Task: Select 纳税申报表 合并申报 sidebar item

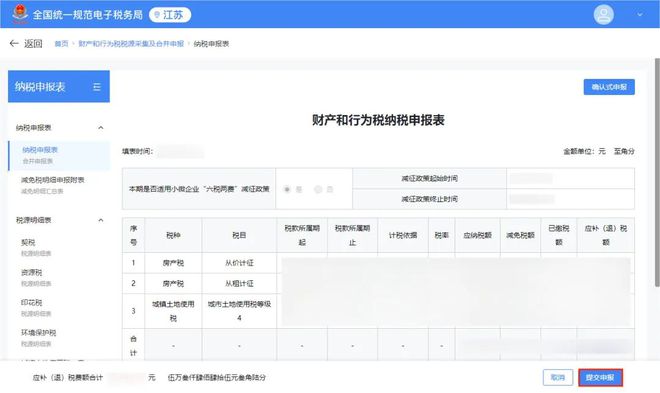Action: [59, 155]
